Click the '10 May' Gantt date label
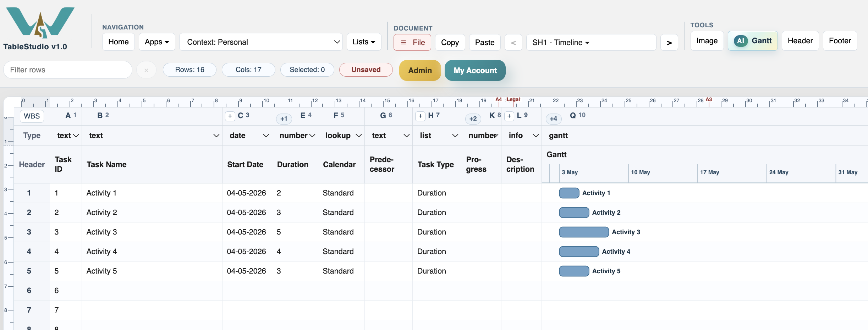The image size is (868, 330). click(x=641, y=172)
